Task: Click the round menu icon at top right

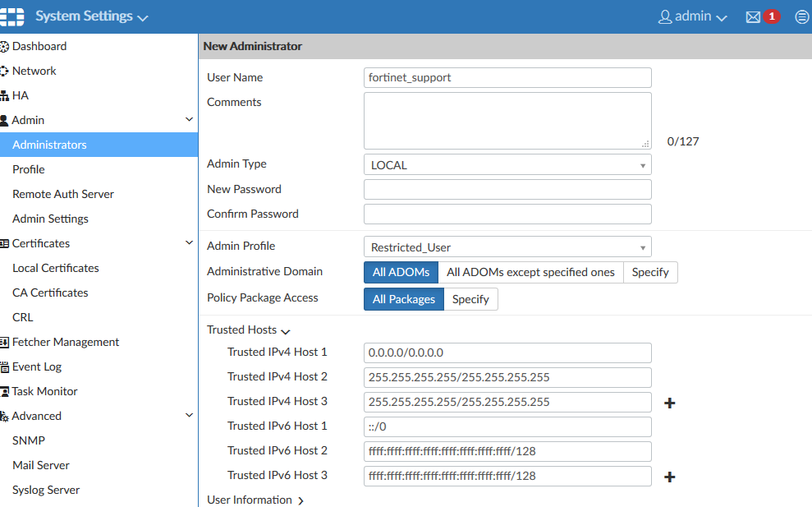Action: coord(801,17)
